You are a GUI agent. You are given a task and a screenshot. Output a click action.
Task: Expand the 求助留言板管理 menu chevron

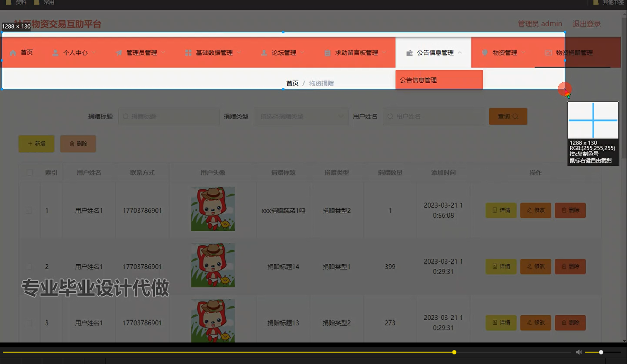click(385, 53)
